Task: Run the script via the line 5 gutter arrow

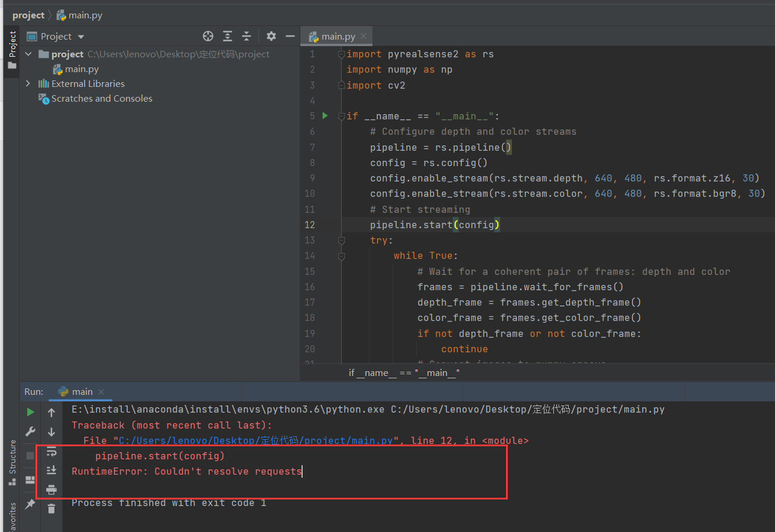Action: [x=324, y=116]
